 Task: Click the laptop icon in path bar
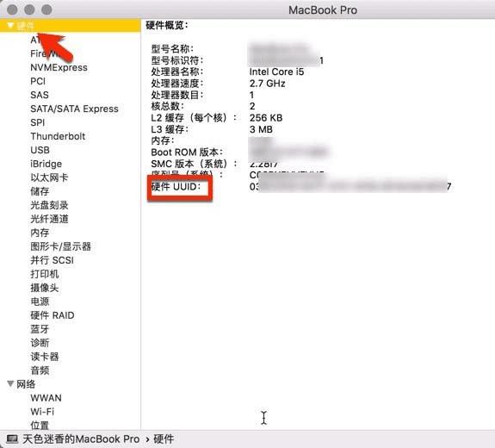12,439
